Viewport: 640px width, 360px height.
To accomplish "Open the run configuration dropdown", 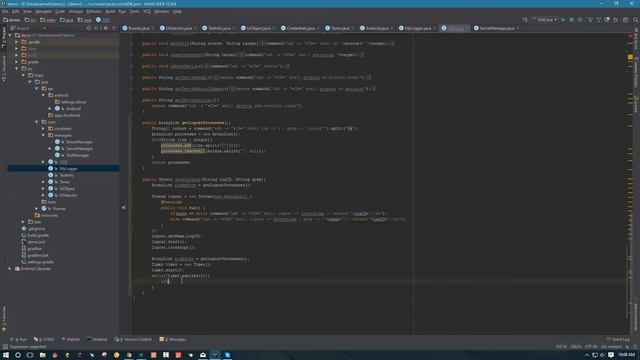I will click(x=545, y=20).
